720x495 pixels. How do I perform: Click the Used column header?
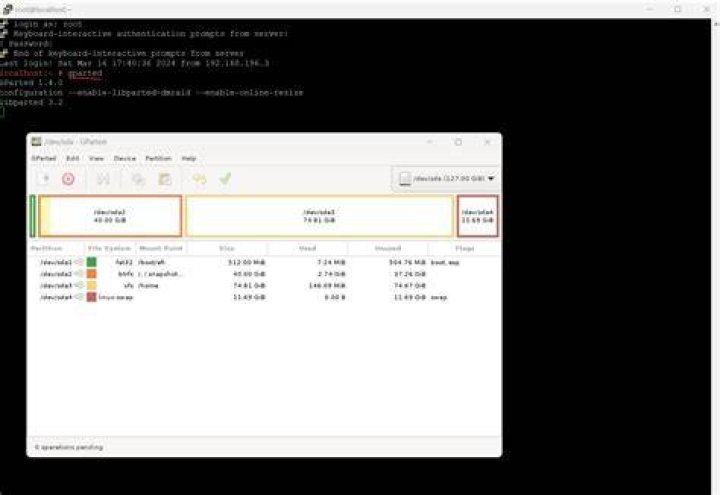pyautogui.click(x=308, y=248)
